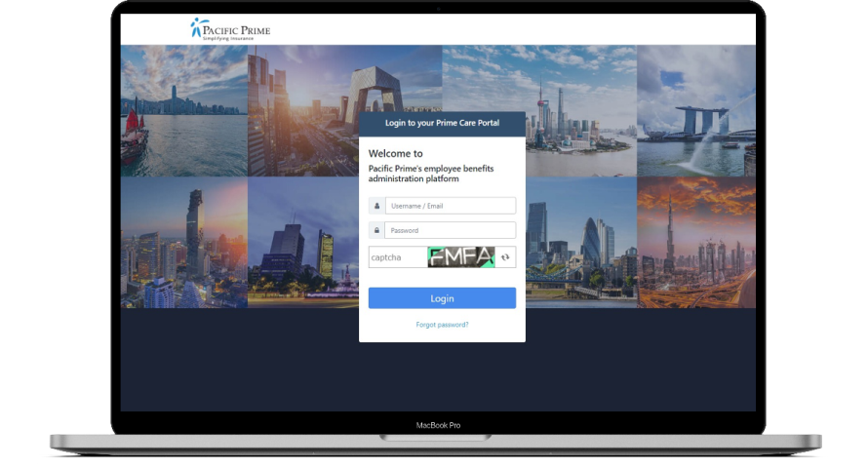
Task: Click the night city fountain photo
Action: (x=302, y=242)
